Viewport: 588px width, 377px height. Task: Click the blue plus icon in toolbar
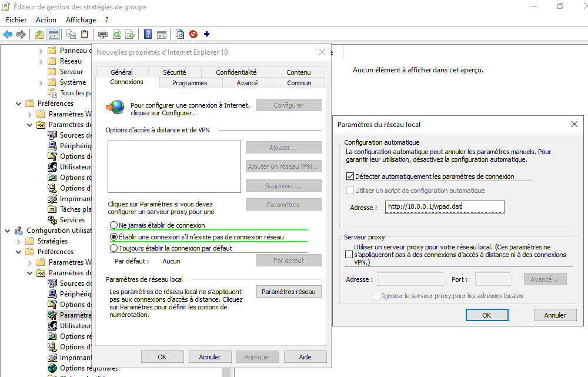click(x=206, y=34)
